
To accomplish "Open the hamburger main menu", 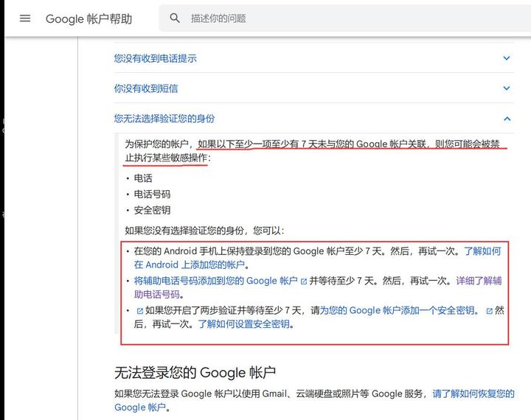I will point(25,18).
